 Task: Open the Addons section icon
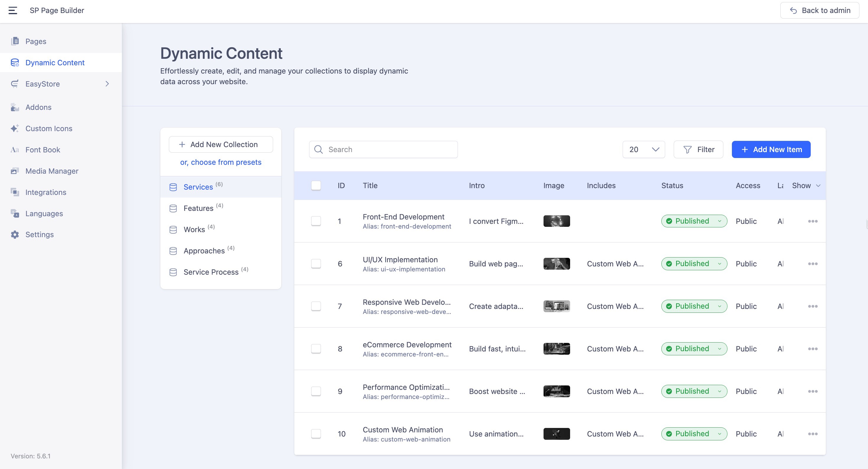[x=14, y=107]
